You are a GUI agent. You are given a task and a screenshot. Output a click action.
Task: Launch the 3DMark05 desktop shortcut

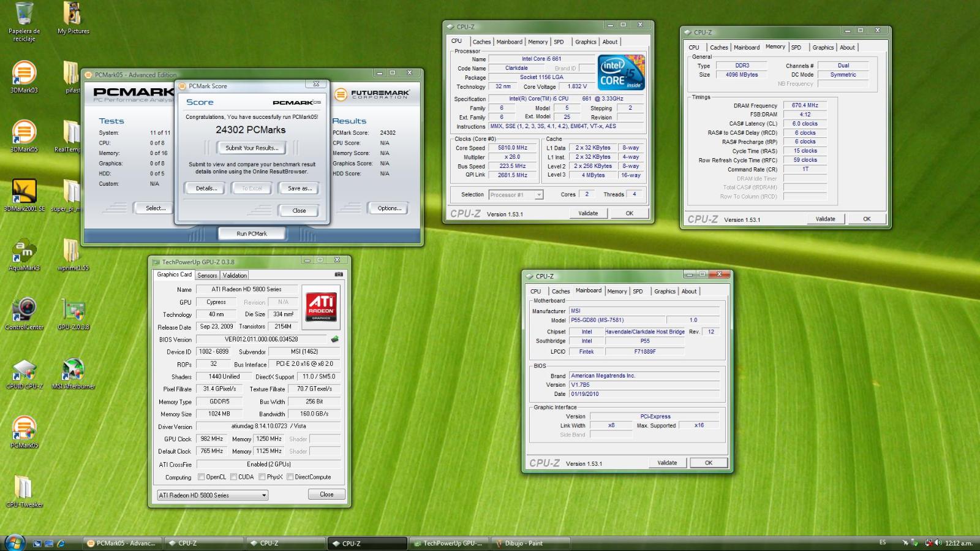click(x=24, y=137)
